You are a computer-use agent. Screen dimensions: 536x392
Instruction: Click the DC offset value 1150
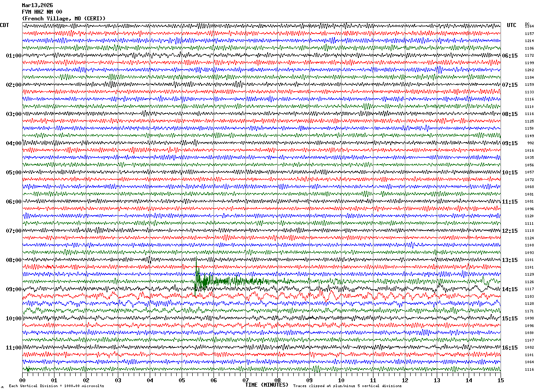529,129
